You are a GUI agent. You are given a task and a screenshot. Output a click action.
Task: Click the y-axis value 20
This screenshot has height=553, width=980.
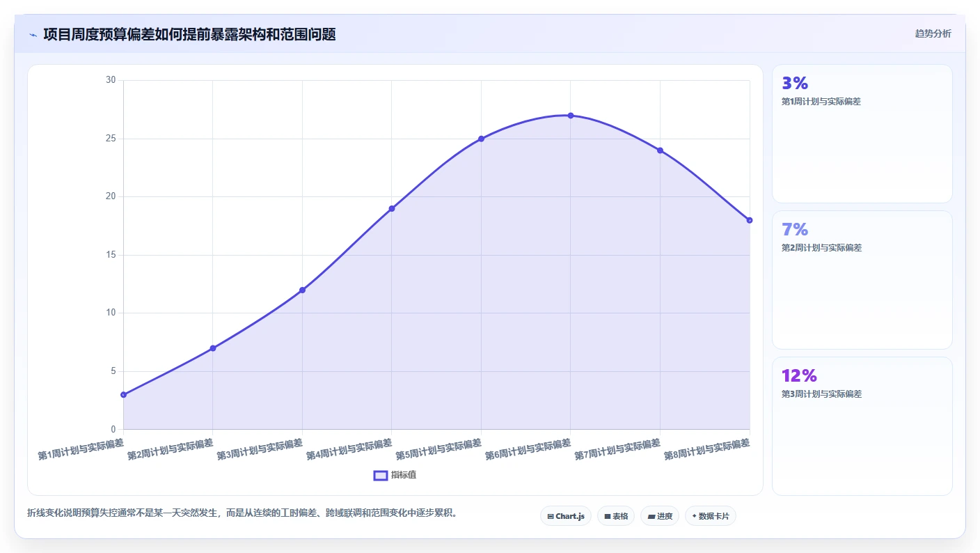tap(111, 196)
